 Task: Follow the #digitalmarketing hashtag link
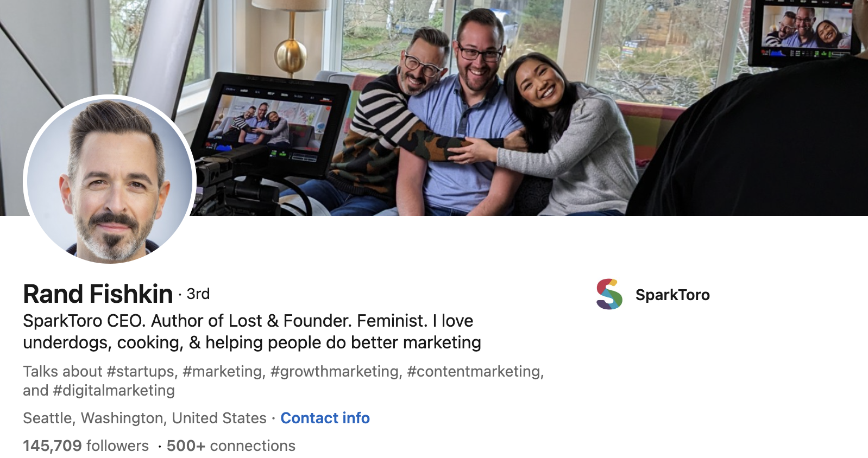(114, 390)
